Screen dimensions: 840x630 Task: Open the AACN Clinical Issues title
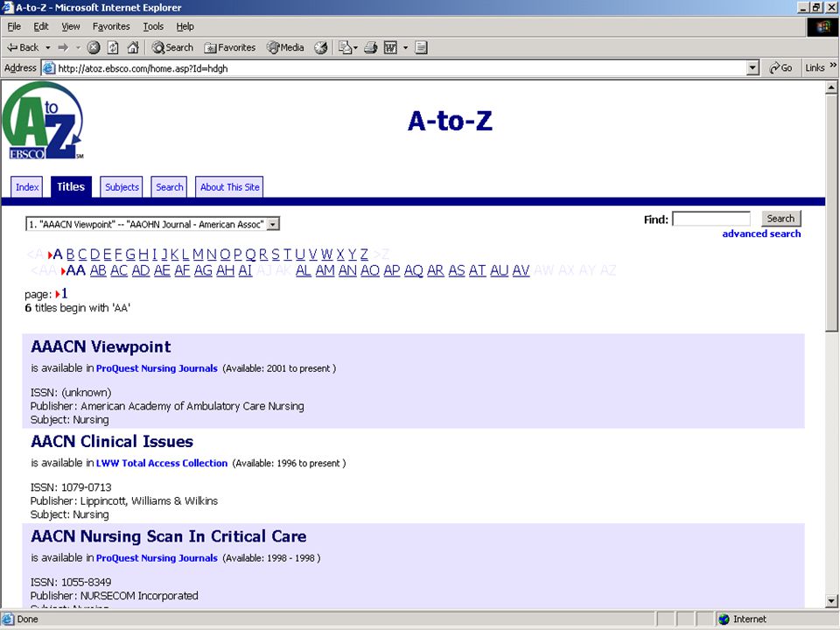112,441
